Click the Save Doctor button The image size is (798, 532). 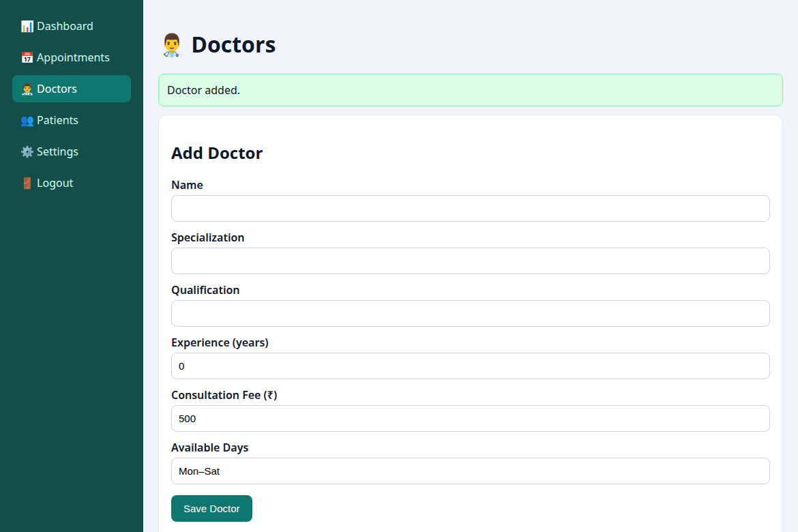click(x=211, y=509)
